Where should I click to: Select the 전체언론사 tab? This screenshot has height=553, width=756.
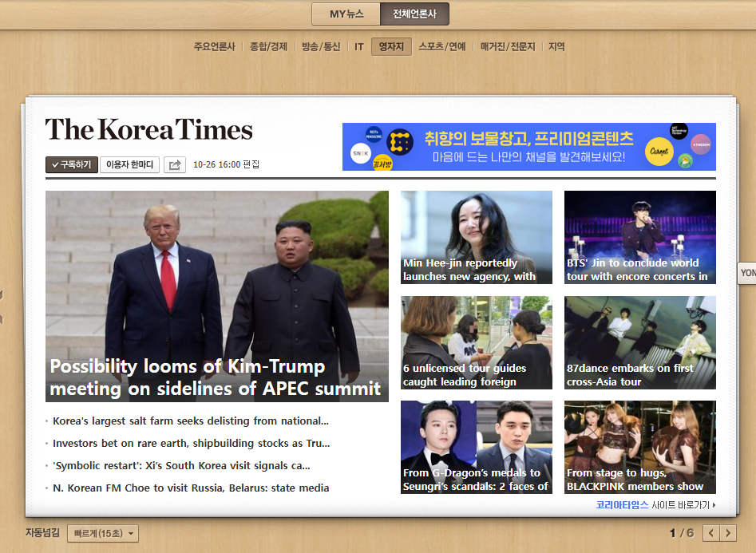coord(414,14)
